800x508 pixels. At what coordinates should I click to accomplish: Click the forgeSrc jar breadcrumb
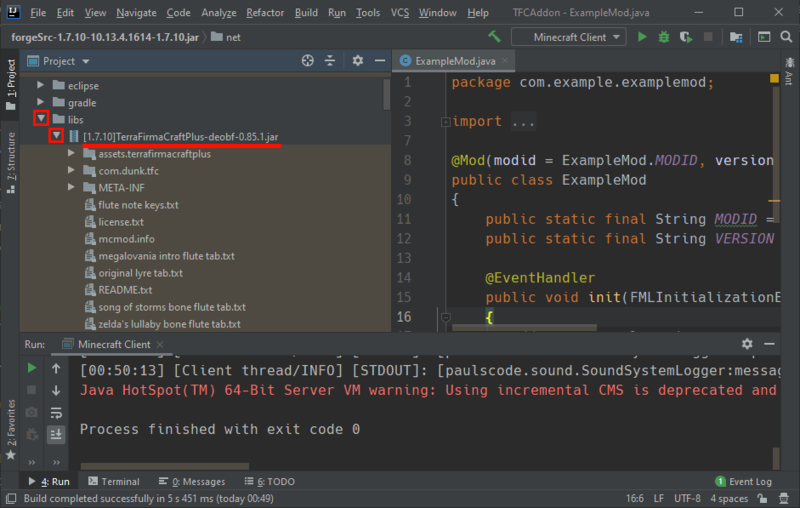105,37
